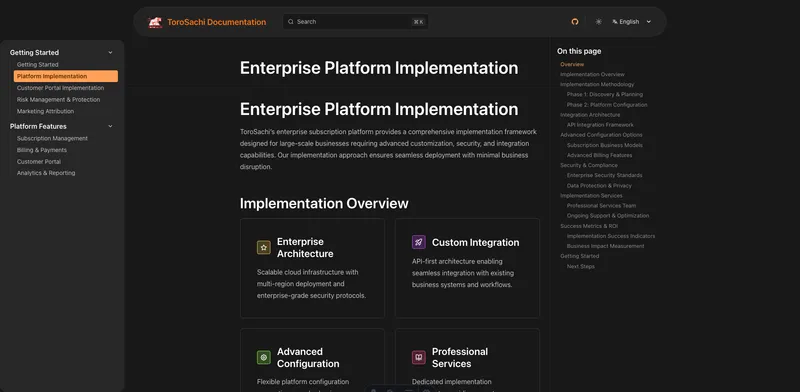
Task: Click the Custom Integration rocket icon
Action: click(x=419, y=242)
